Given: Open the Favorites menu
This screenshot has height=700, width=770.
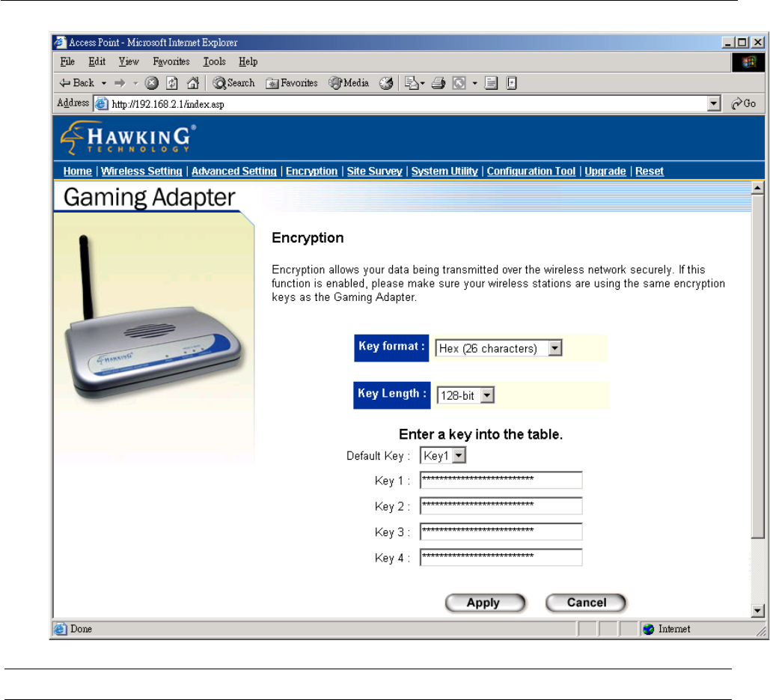Looking at the screenshot, I should (x=171, y=62).
